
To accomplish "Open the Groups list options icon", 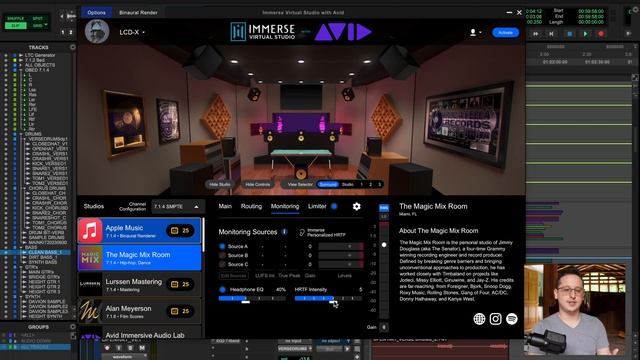I will pos(73,327).
